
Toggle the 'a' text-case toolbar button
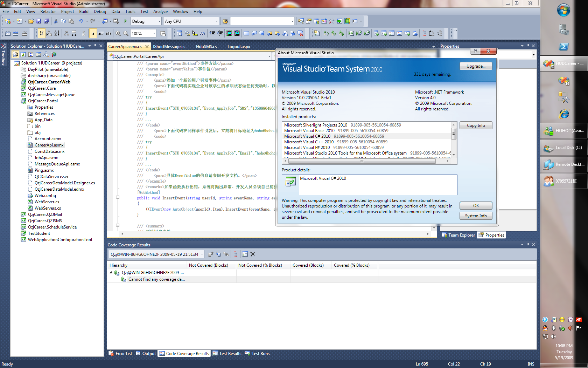click(93, 33)
